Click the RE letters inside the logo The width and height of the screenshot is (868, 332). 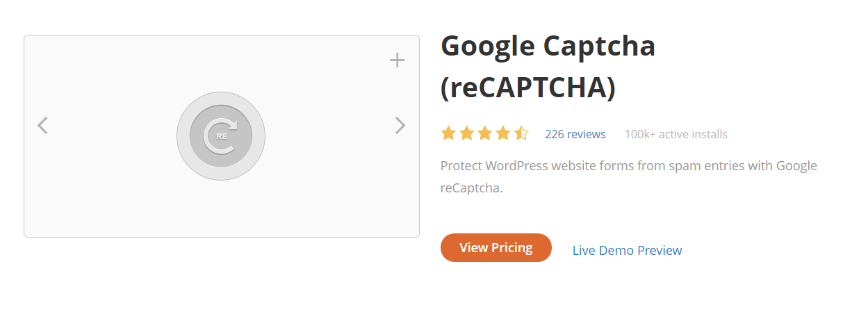point(222,136)
